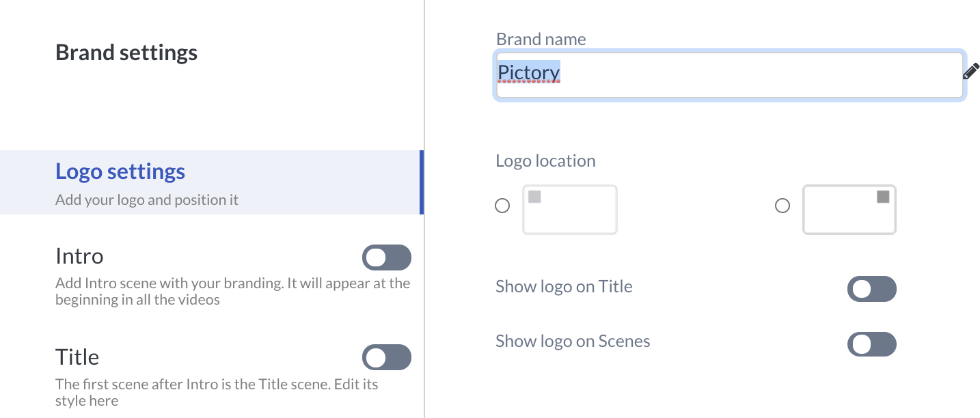Click the Logo location label
The image size is (980, 418).
click(545, 161)
